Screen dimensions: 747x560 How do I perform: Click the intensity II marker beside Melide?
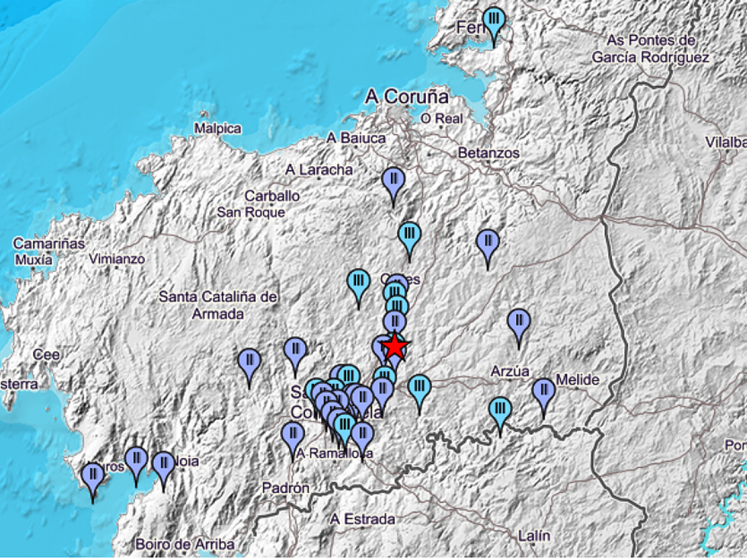(x=543, y=391)
